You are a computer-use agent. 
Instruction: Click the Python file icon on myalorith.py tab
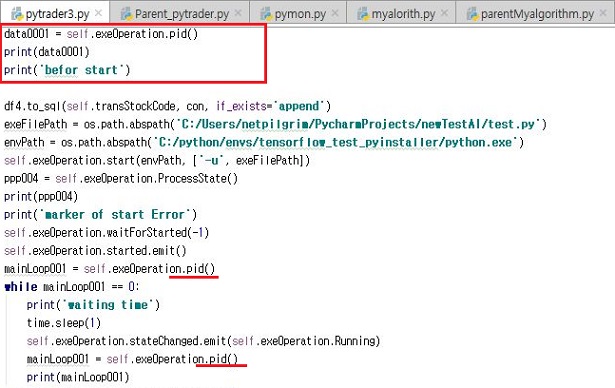[363, 14]
